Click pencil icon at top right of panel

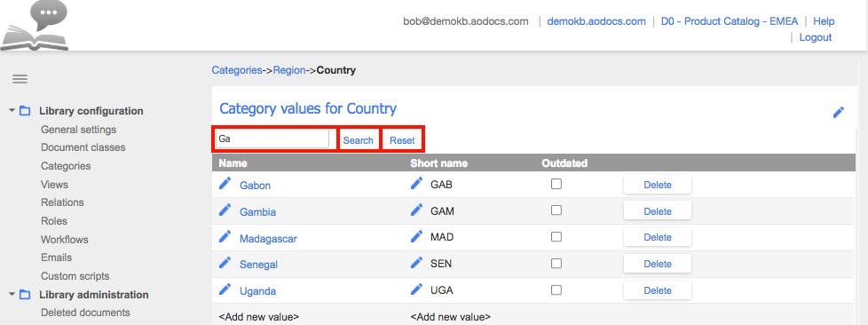[839, 113]
